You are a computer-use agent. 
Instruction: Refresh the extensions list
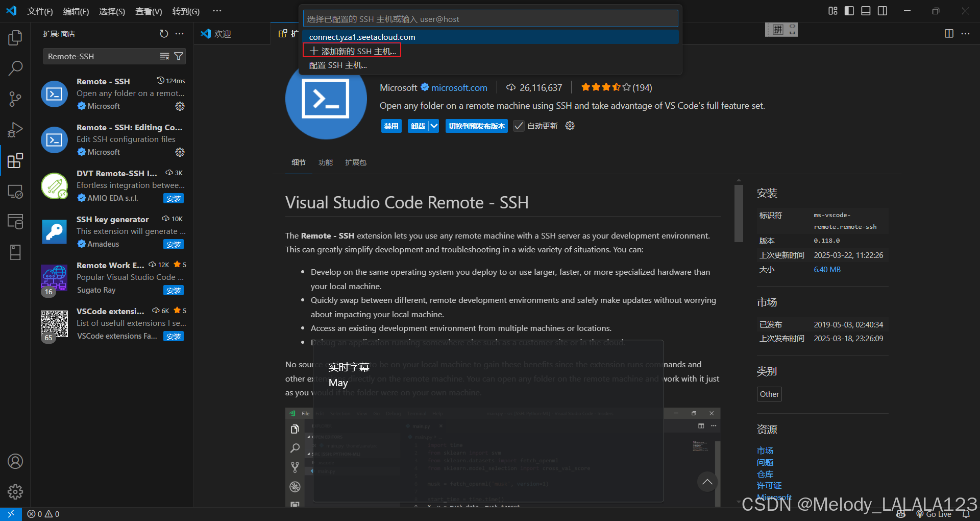click(x=164, y=34)
